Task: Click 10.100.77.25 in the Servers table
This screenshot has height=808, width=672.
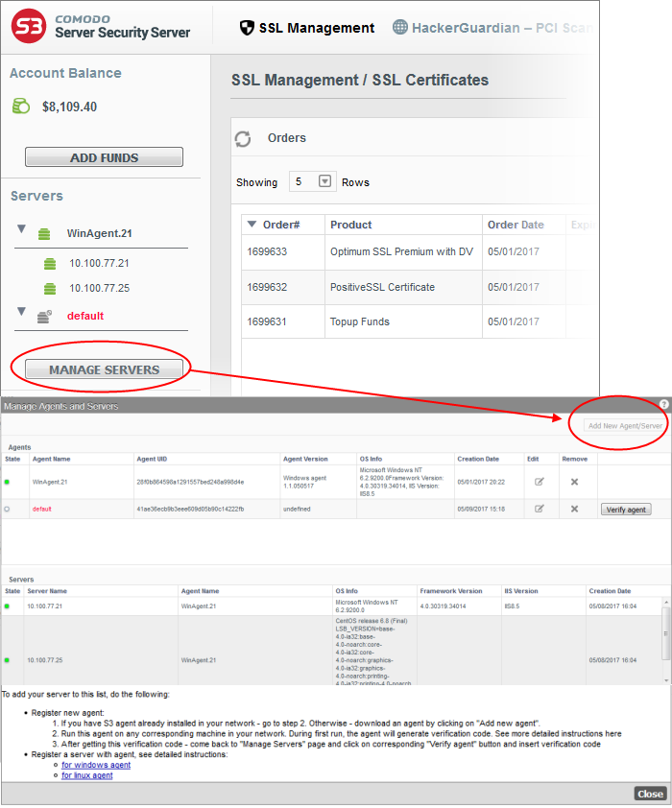Action: 45,660
